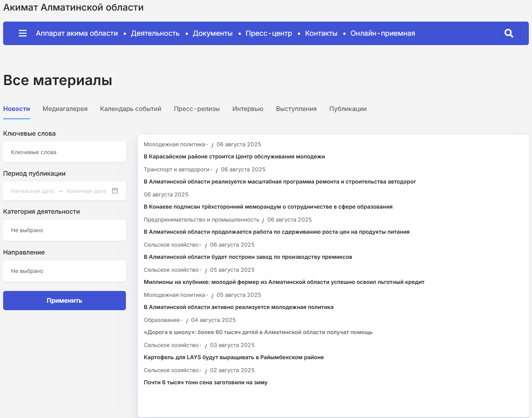Click Образование category label
The width and height of the screenshot is (532, 418).
tap(163, 320)
